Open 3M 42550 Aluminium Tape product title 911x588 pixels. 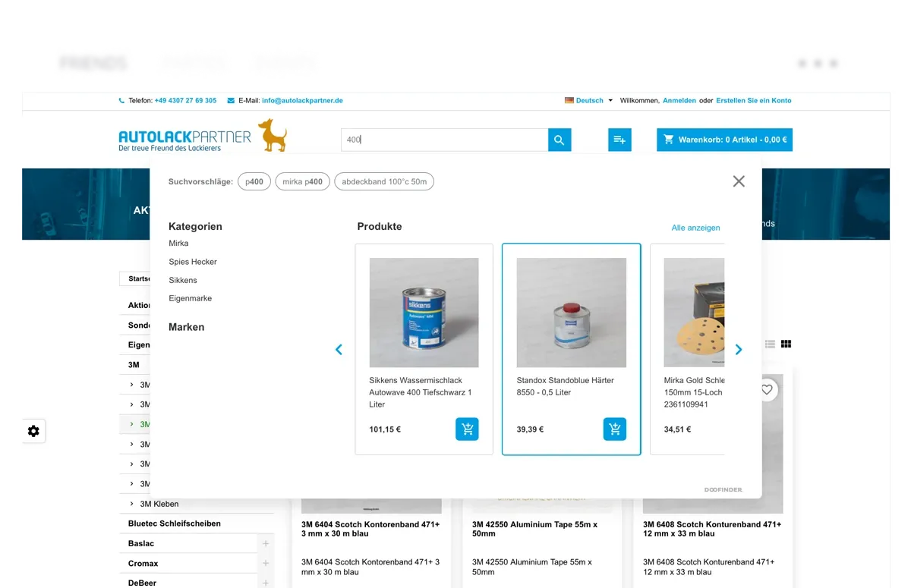pyautogui.click(x=534, y=529)
